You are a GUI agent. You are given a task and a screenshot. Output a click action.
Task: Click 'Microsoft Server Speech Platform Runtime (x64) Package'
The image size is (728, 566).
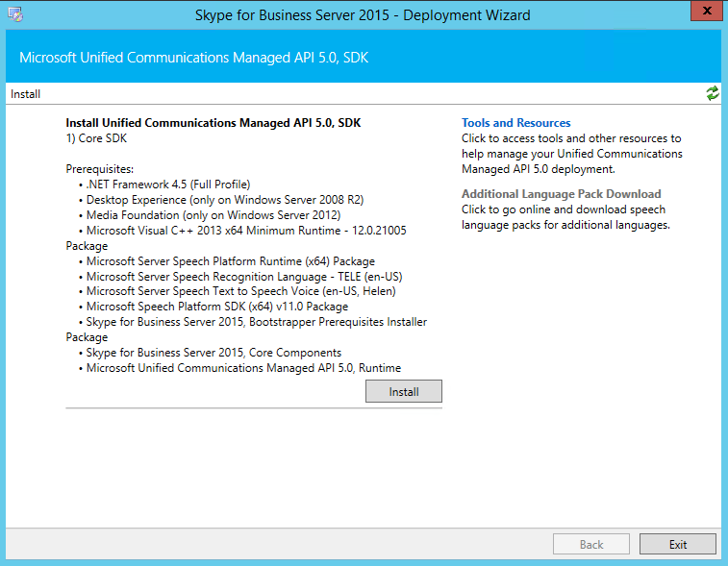230,261
